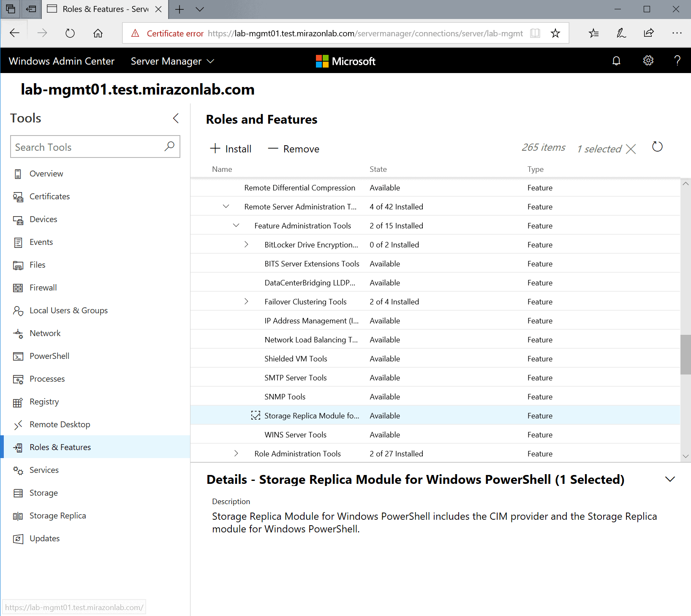Open Storage Replica in the Tools menu
Screen dimensions: 691x616
(57, 516)
